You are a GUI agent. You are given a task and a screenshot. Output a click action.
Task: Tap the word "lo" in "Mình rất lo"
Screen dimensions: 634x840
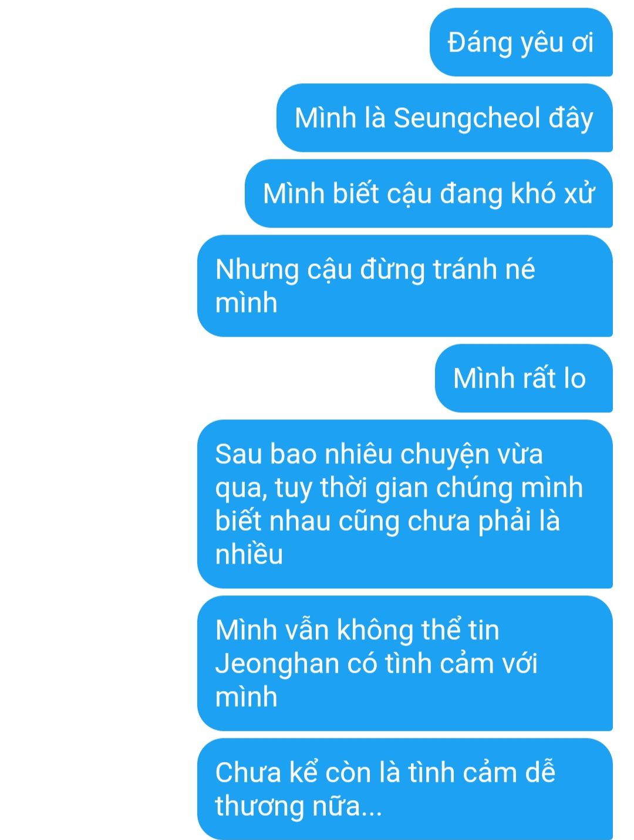(x=575, y=378)
